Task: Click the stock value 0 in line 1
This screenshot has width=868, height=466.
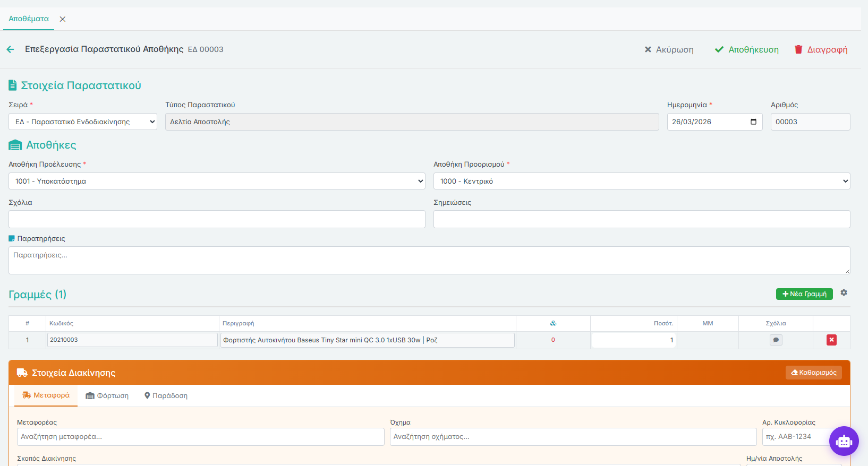Action: pyautogui.click(x=553, y=340)
